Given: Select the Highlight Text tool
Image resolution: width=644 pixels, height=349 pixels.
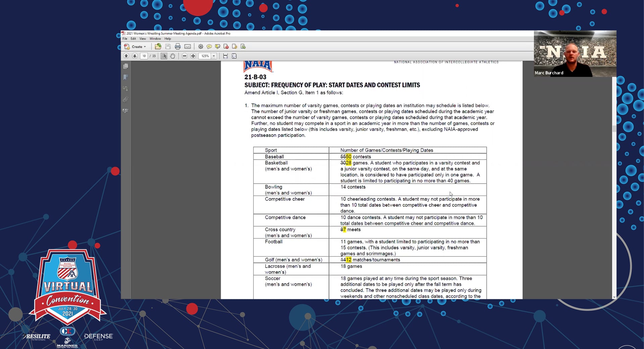Looking at the screenshot, I should click(218, 47).
